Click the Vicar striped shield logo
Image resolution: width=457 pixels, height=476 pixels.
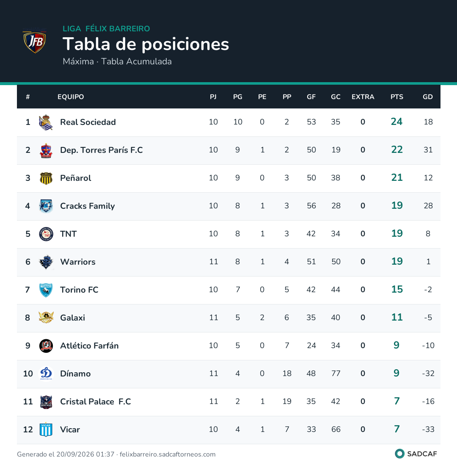coord(46,429)
